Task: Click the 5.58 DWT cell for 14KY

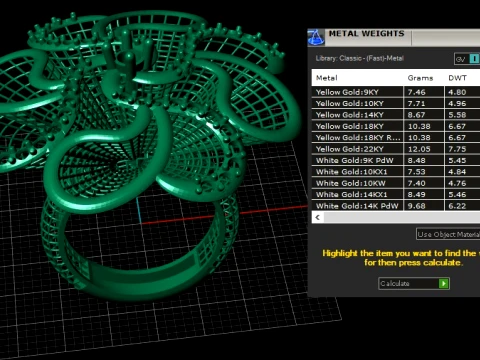Action: click(462, 115)
